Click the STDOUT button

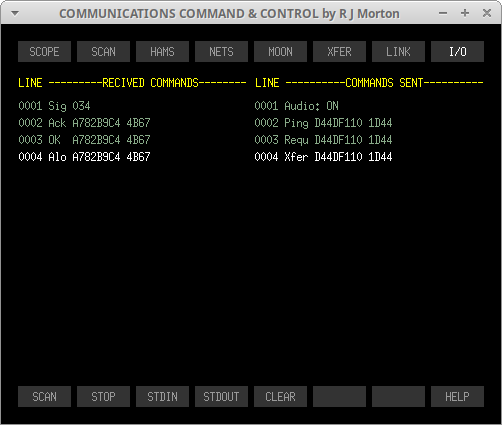tap(221, 397)
